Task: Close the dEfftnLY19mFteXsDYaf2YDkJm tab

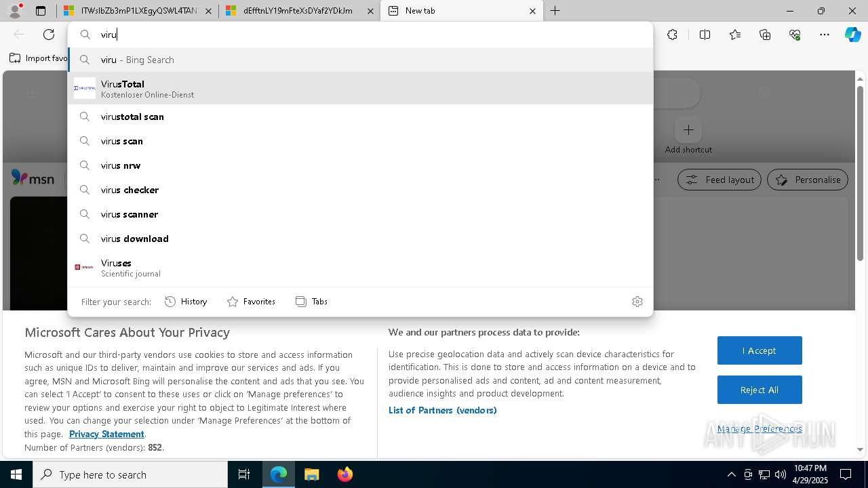Action: coord(370,11)
